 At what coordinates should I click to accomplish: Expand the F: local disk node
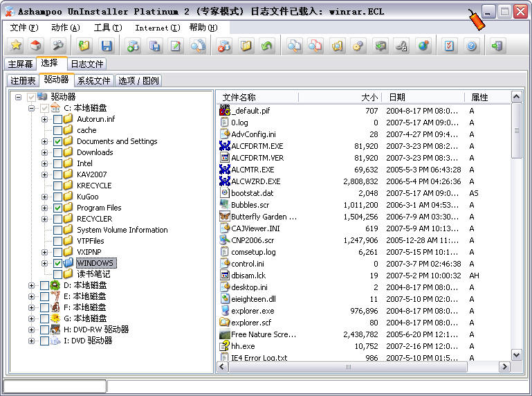pyautogui.click(x=32, y=307)
